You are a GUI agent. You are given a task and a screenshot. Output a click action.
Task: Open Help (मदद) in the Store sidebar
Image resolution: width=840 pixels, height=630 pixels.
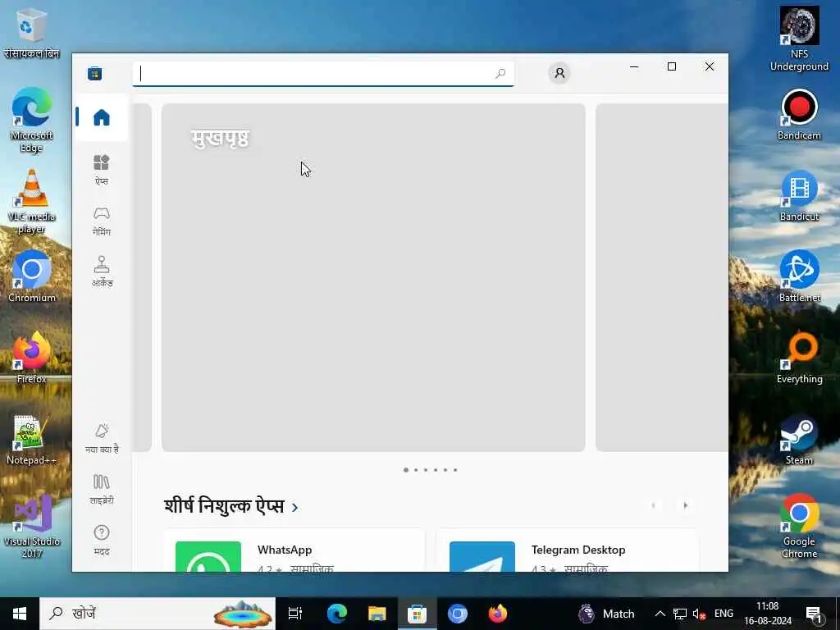click(x=101, y=540)
